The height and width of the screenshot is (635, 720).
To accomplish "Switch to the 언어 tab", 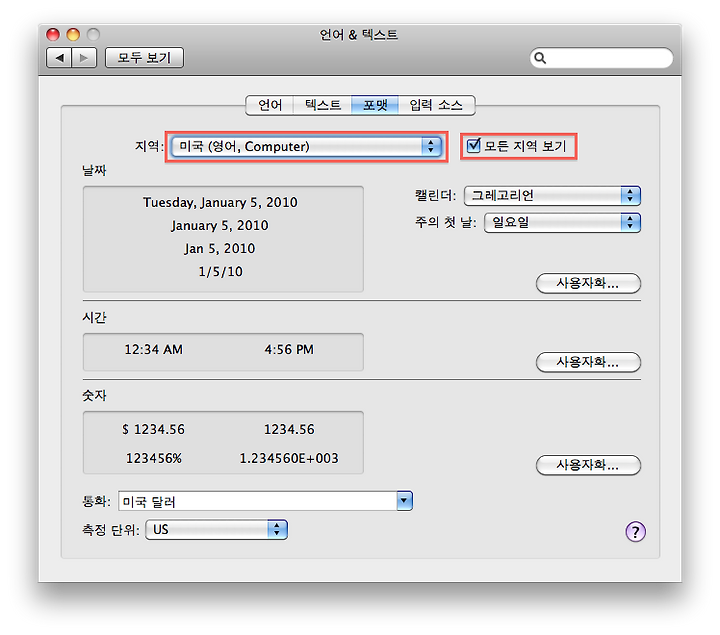I will [270, 105].
